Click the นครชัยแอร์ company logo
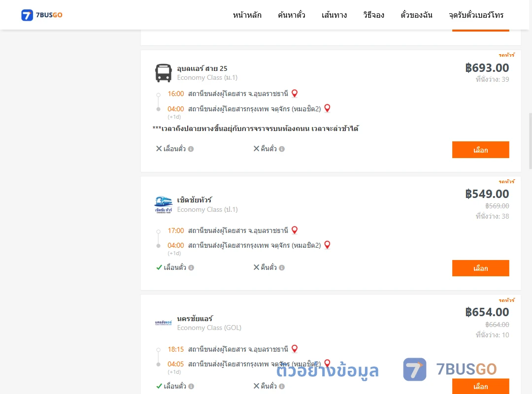Screen dimensions: 532x394 (164, 323)
